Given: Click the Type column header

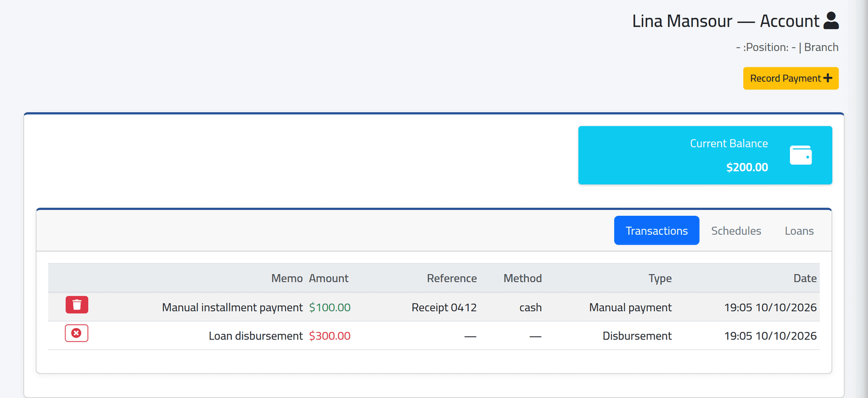Looking at the screenshot, I should pyautogui.click(x=660, y=278).
